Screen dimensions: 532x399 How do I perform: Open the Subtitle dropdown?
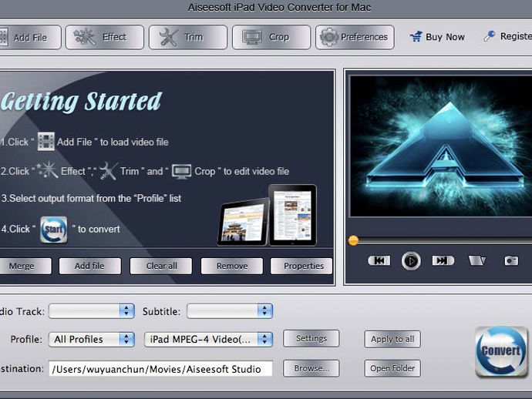pyautogui.click(x=230, y=311)
